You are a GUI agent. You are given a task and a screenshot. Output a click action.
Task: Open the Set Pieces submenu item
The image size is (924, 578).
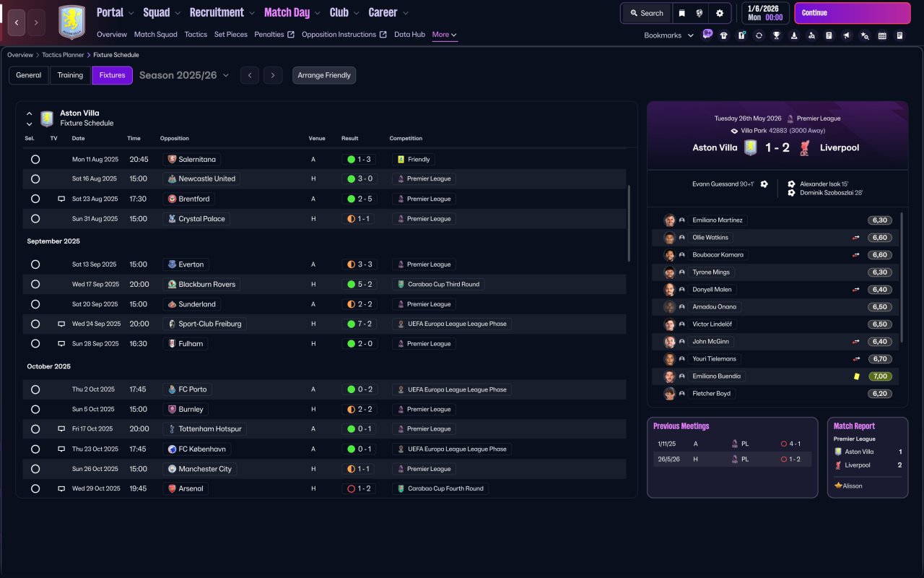(231, 35)
